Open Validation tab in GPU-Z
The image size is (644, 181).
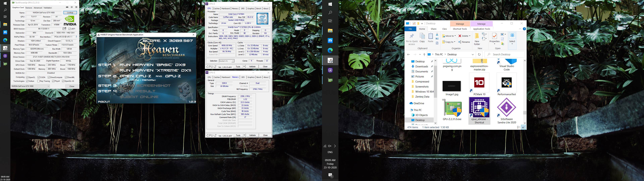click(48, 8)
